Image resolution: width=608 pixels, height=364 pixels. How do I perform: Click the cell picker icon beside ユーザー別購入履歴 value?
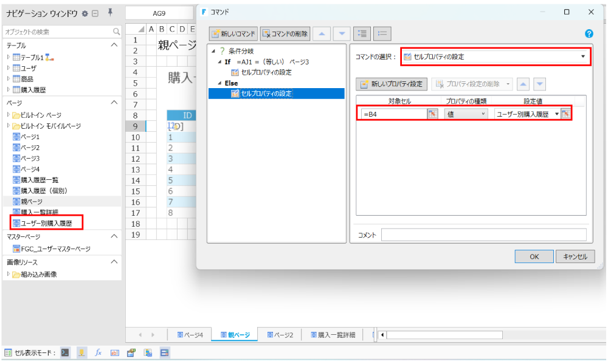565,114
